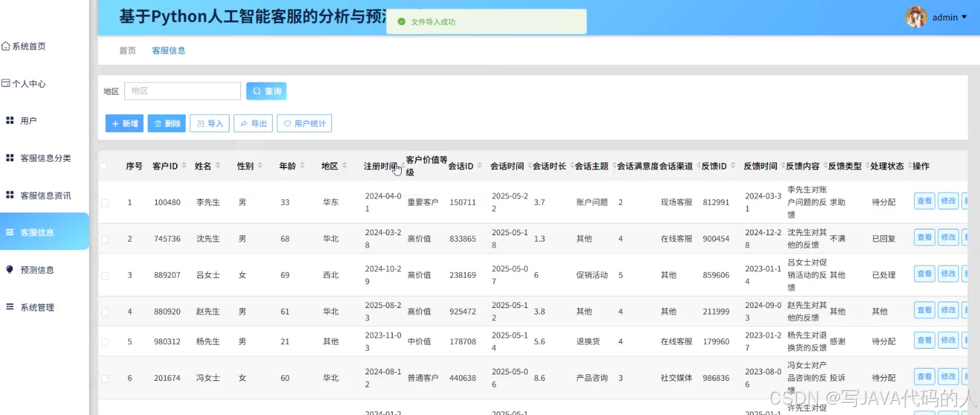Click the home icon beside 系统首页
980x415 pixels.
(6, 46)
